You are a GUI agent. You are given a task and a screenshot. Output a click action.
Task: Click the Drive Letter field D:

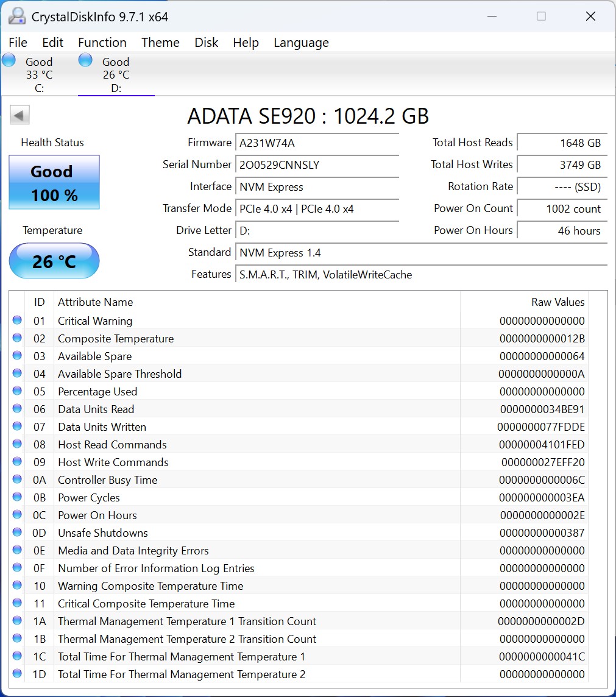click(x=317, y=231)
